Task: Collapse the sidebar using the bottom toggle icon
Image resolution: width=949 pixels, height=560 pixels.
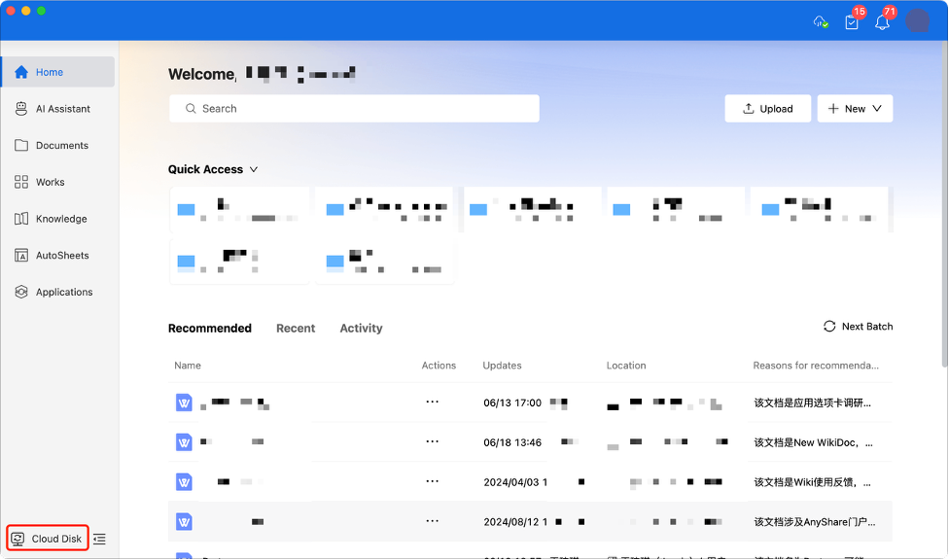Action: [x=99, y=539]
